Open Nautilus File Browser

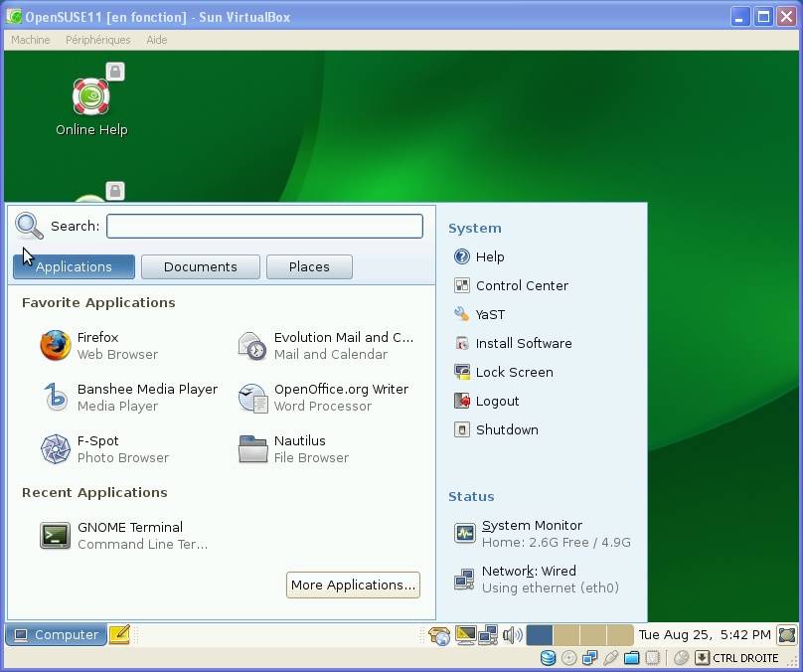point(293,449)
